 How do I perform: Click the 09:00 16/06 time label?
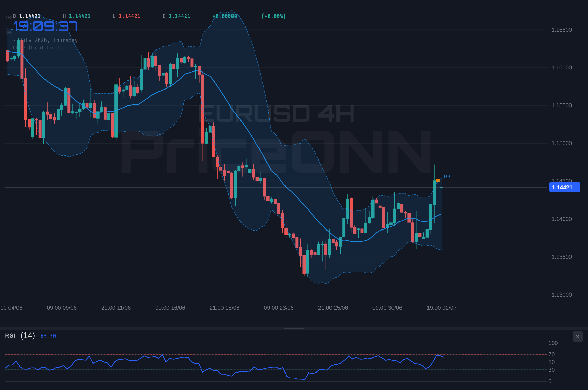click(170, 308)
